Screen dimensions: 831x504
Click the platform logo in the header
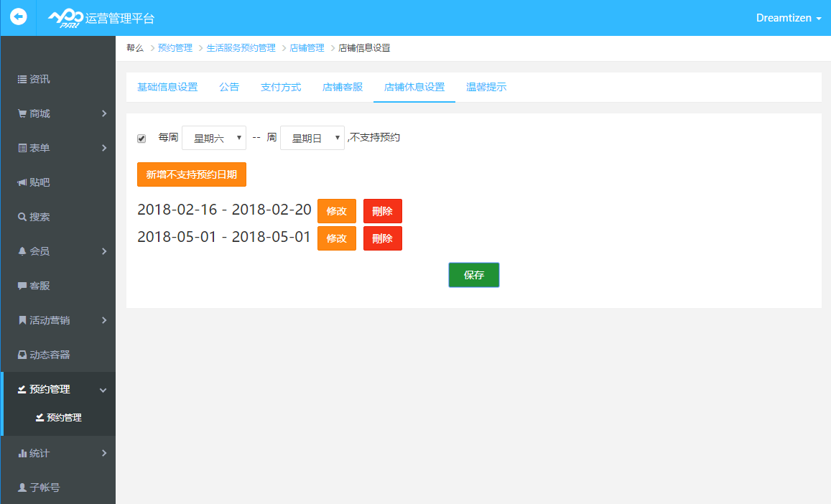click(65, 19)
